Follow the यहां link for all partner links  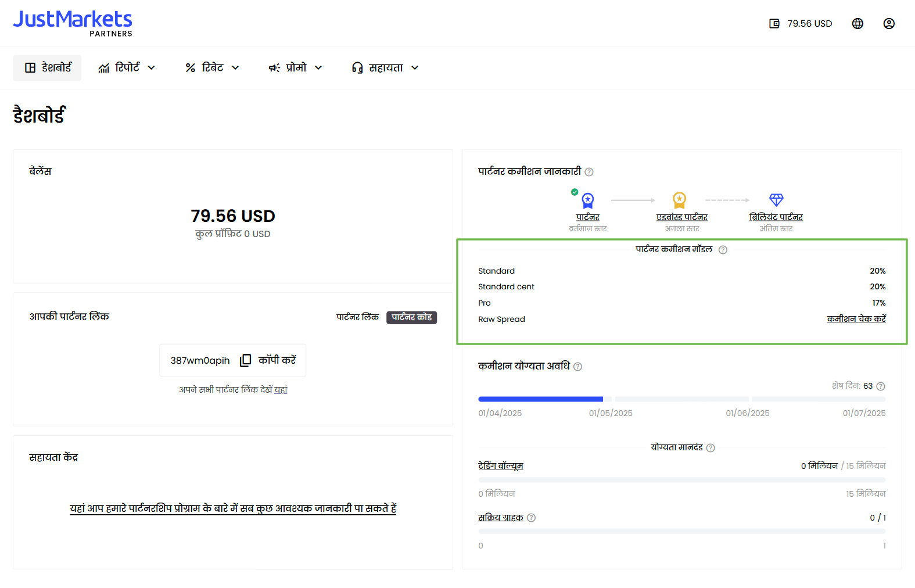[x=281, y=390]
